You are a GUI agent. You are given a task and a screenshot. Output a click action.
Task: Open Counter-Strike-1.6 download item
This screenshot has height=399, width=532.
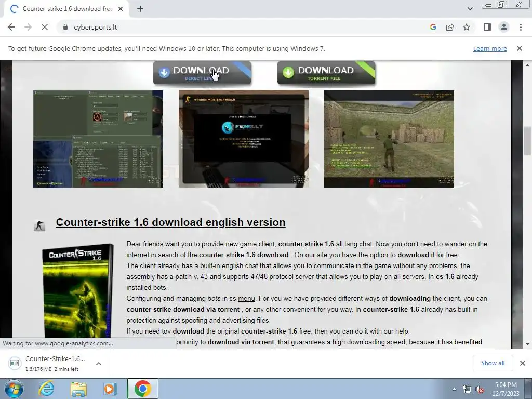click(49, 363)
